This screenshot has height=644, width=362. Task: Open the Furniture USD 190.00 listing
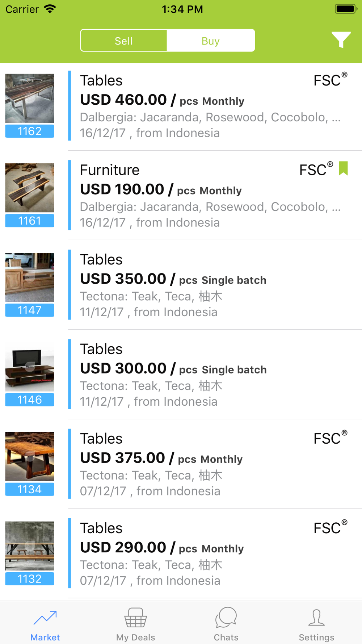point(210,196)
